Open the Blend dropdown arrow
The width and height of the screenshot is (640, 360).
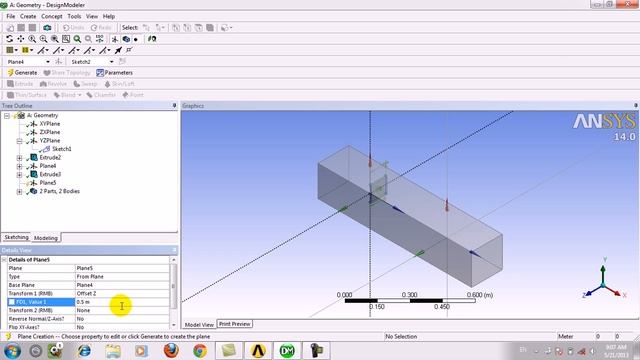point(80,95)
